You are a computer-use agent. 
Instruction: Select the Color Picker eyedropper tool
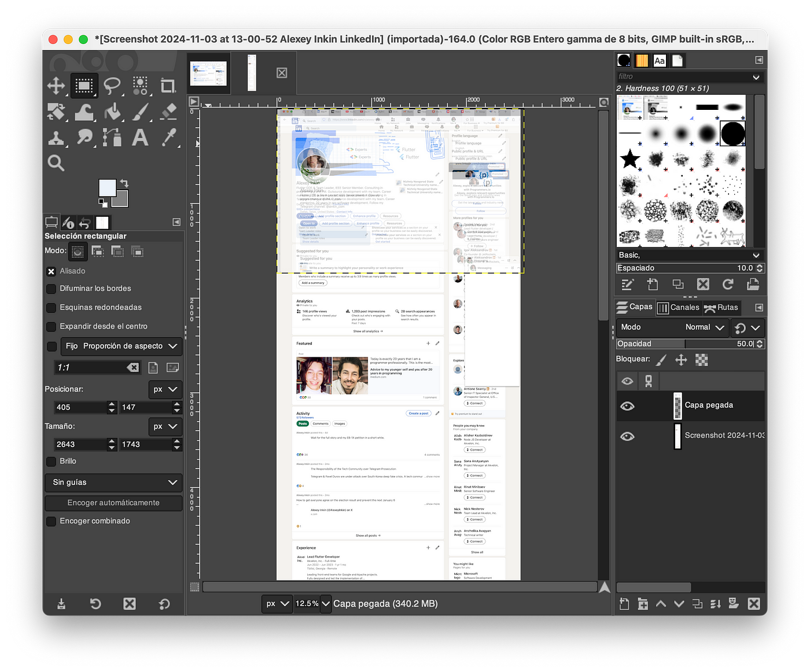(x=168, y=138)
